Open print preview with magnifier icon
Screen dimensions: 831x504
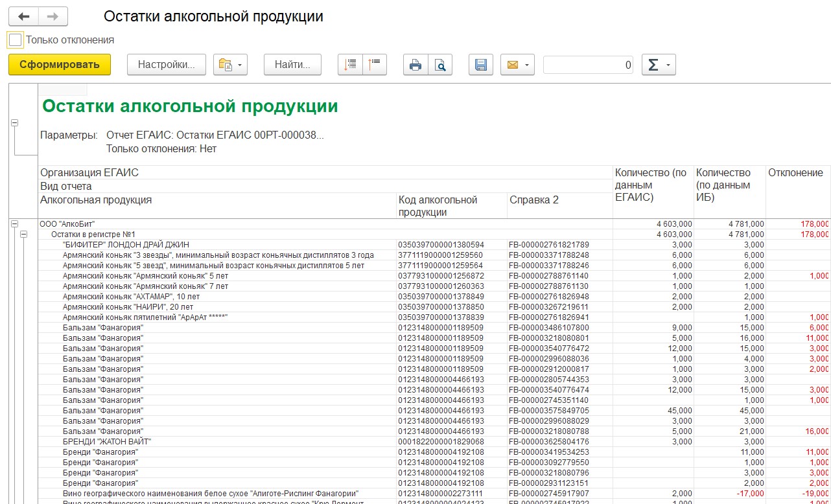coord(440,65)
